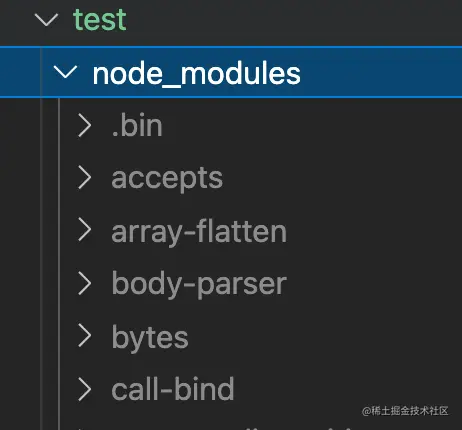
Task: Select the .bin folder label
Action: [x=137, y=125]
